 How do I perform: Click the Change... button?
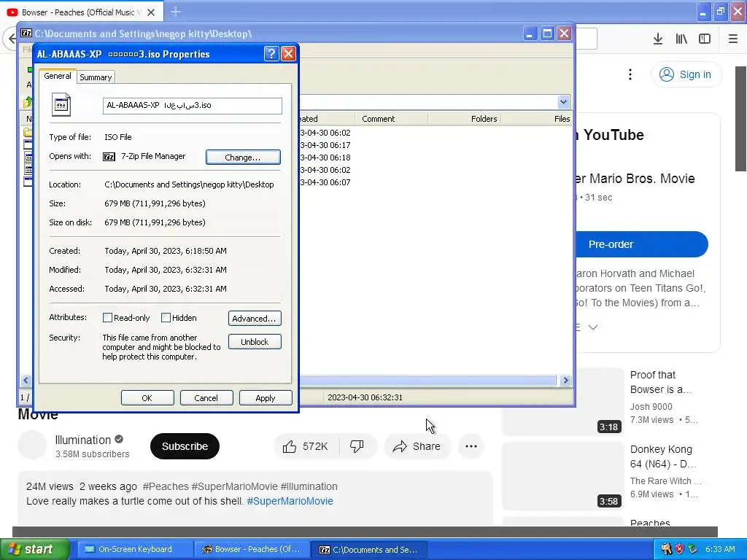pos(243,157)
